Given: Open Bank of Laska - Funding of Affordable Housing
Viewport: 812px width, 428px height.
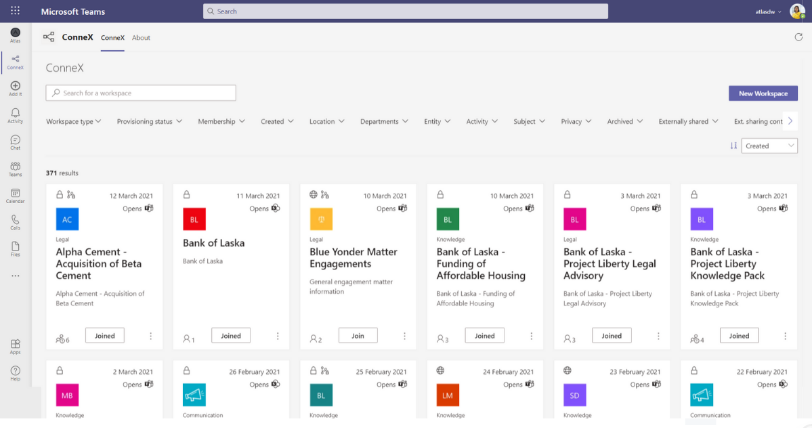Looking at the screenshot, I should 481,264.
